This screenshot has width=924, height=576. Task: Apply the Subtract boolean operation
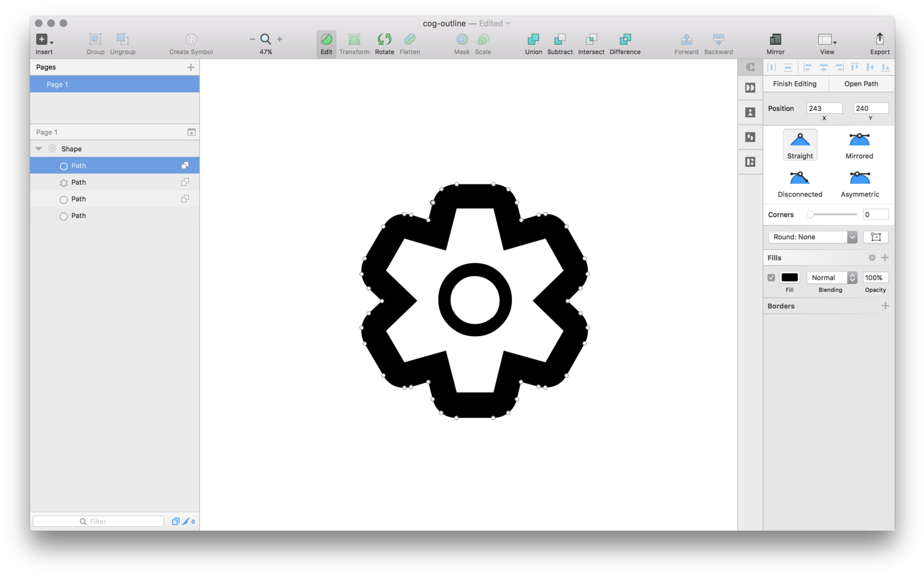[560, 39]
